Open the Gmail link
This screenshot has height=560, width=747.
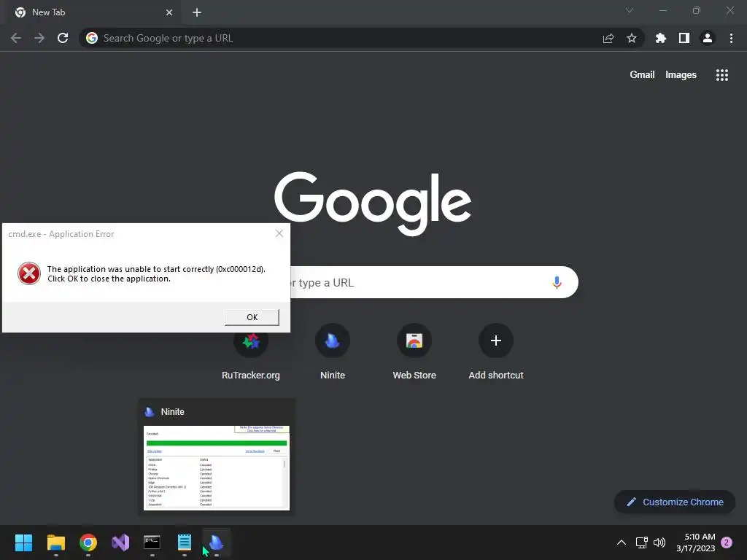(642, 75)
